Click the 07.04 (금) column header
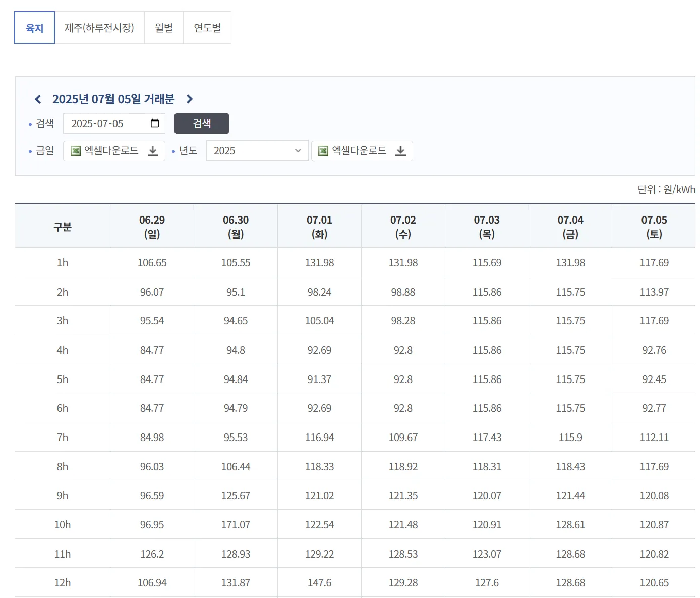This screenshot has height=598, width=700. pyautogui.click(x=570, y=227)
